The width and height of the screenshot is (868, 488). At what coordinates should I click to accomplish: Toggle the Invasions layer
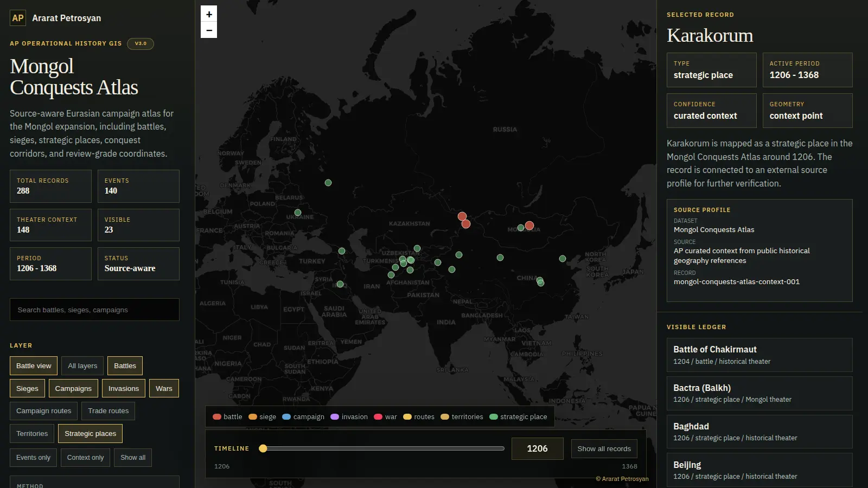pos(124,389)
